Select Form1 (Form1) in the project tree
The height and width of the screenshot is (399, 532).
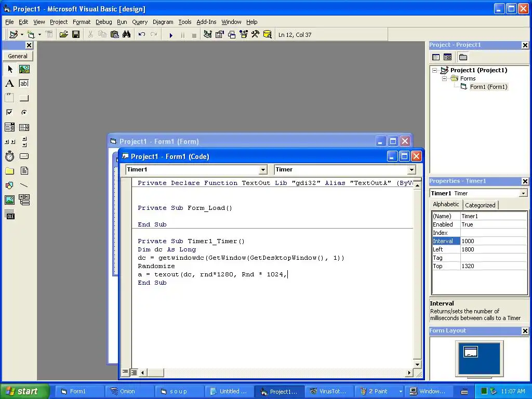(488, 87)
